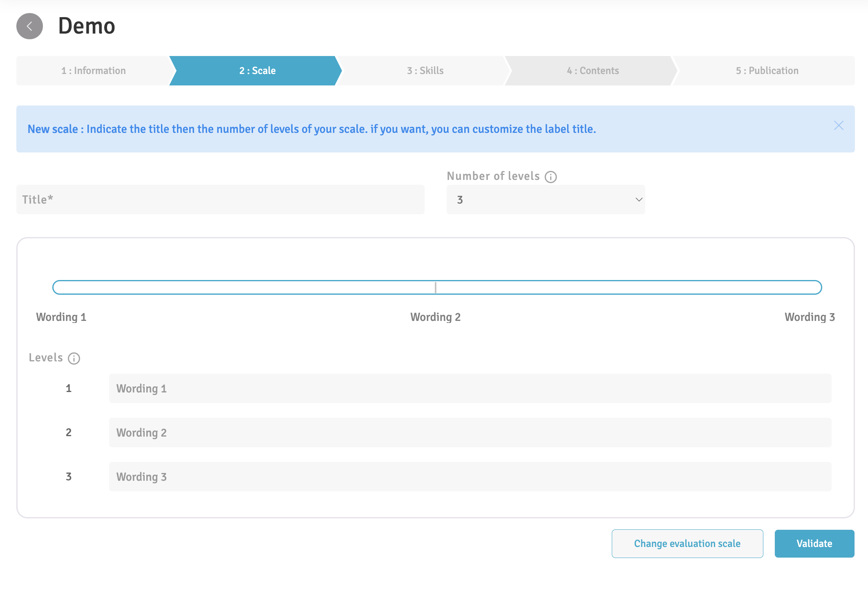Select the 2 : Scale step
868x614 pixels.
[x=257, y=71]
